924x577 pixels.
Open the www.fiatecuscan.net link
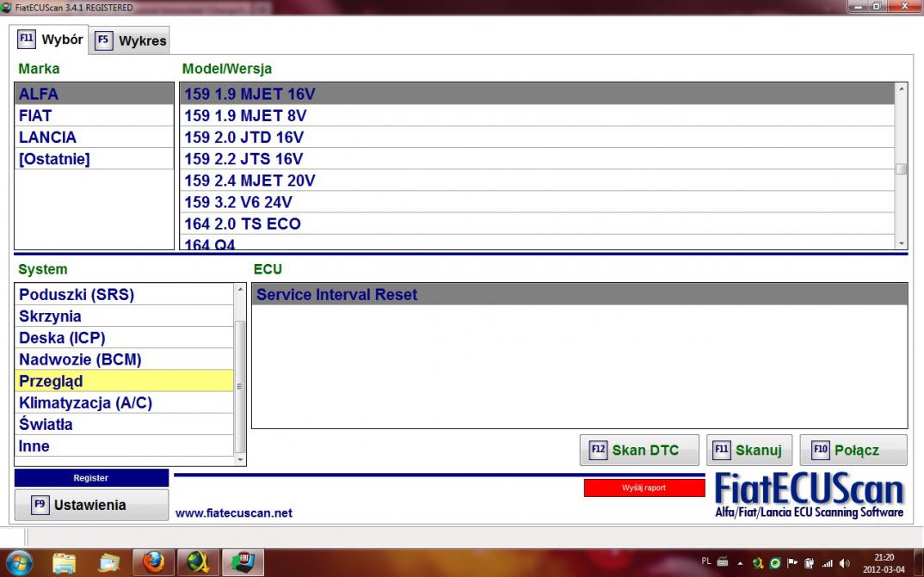pyautogui.click(x=234, y=513)
